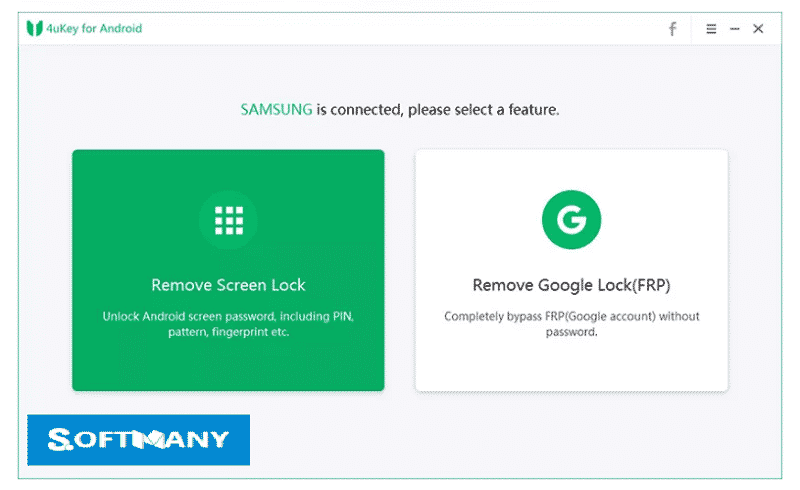Click the 'pattern, fingerprint etc.' text line

coord(229,332)
